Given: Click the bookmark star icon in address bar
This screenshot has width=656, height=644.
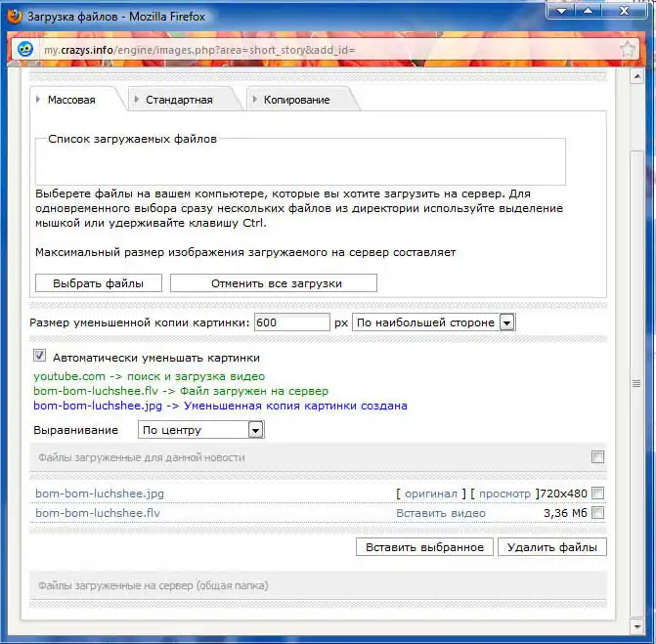Looking at the screenshot, I should click(628, 48).
